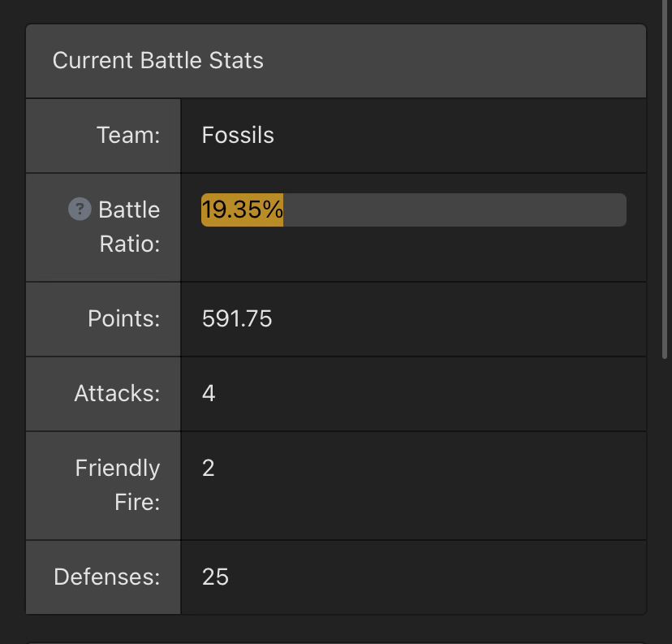Select the 591.75 points value
This screenshot has width=672, height=644.
pos(237,319)
